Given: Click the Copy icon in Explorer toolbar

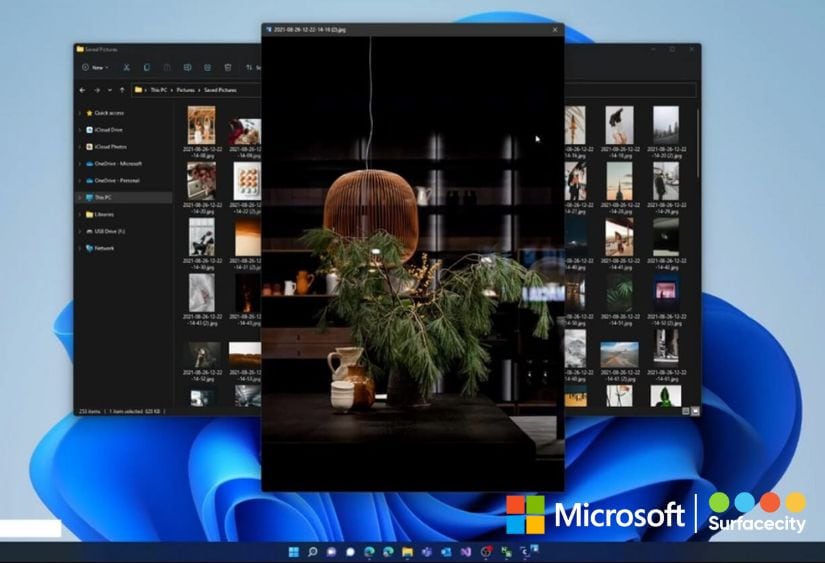Looking at the screenshot, I should 147,67.
